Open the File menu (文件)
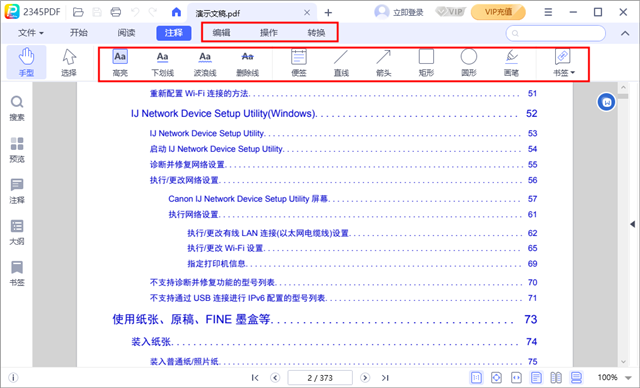 tap(31, 33)
